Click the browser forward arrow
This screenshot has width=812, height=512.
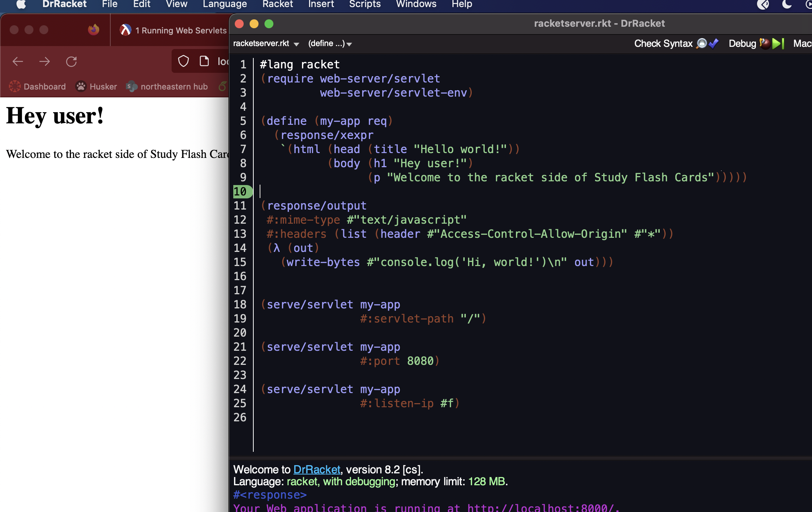(x=45, y=61)
